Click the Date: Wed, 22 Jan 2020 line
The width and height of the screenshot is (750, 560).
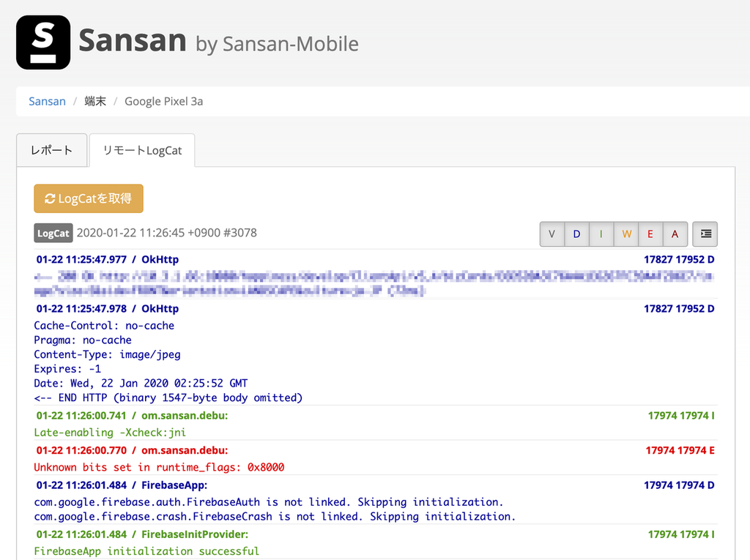click(141, 383)
